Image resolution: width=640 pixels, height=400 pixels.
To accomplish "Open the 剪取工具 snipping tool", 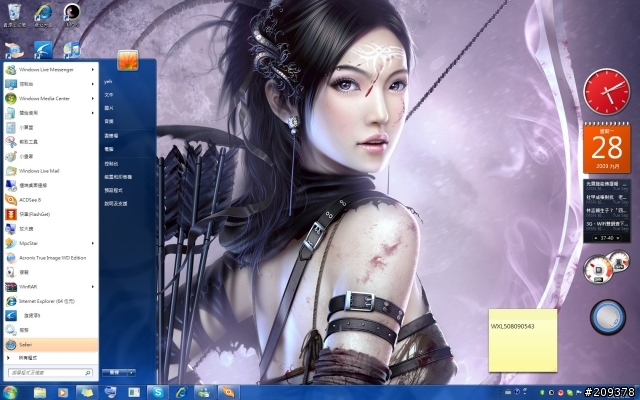I will coord(51,142).
